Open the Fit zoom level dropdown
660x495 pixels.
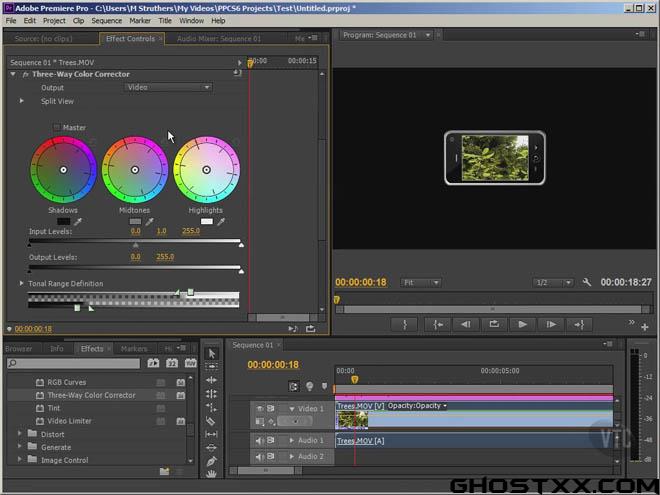click(x=420, y=282)
